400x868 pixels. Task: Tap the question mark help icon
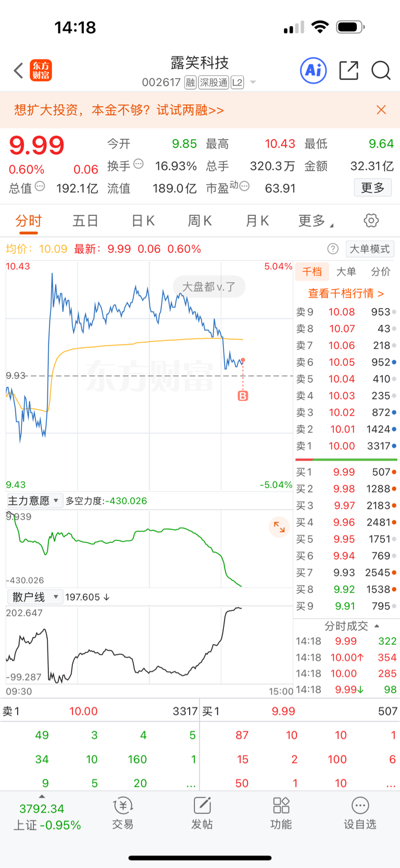(333, 249)
